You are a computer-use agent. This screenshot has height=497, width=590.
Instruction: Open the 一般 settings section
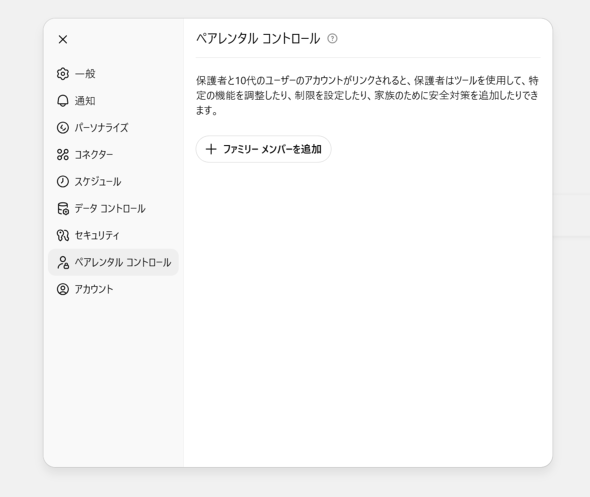tap(113, 74)
